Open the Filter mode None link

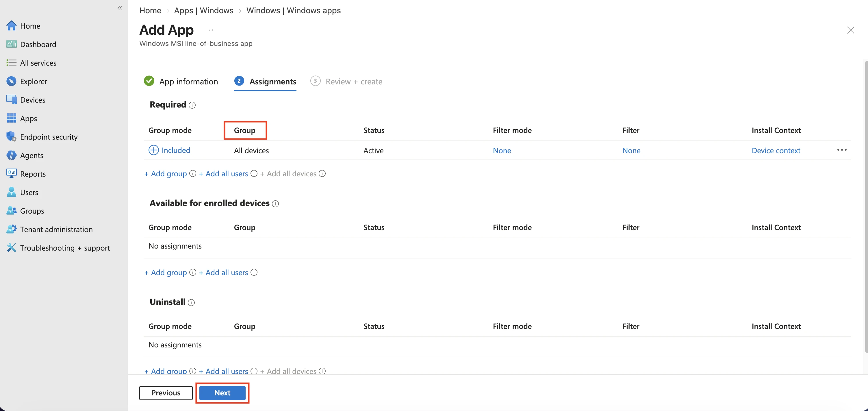(x=502, y=150)
